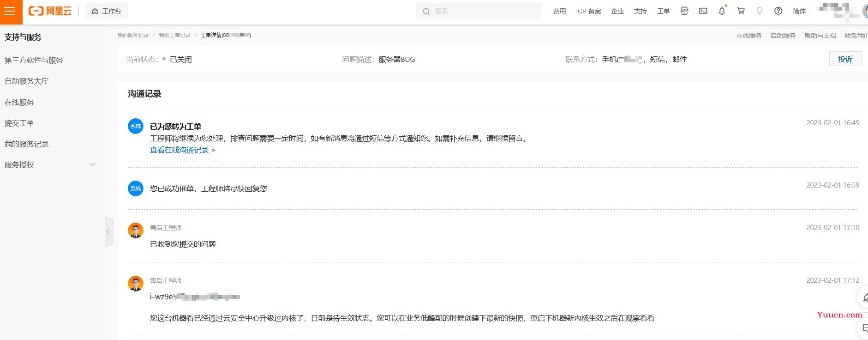
Task: Go to 我的服务记录 breadcrumb
Action: coord(133,35)
